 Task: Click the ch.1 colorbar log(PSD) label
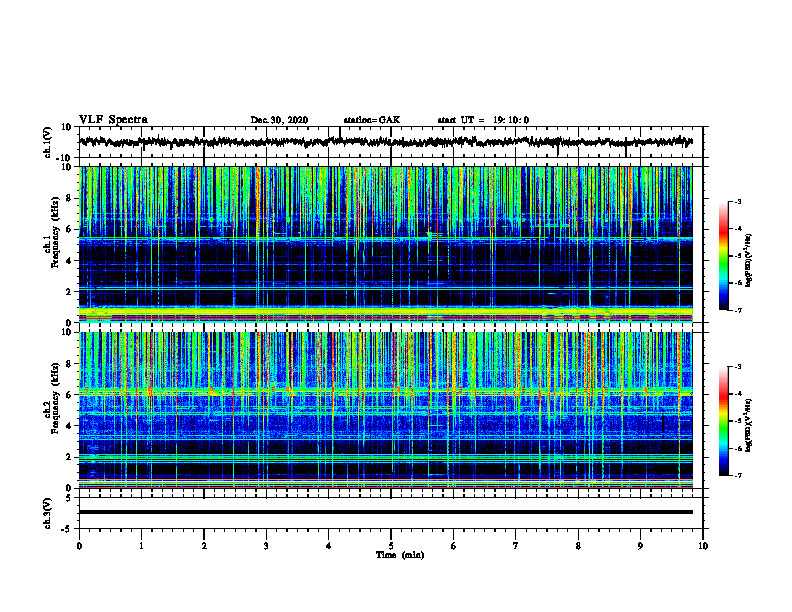(x=749, y=260)
